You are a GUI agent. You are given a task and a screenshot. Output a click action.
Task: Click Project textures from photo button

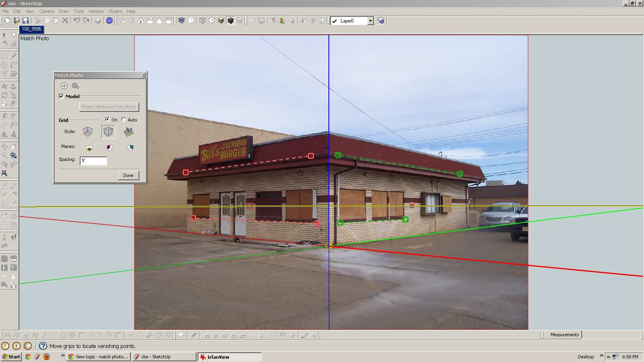pyautogui.click(x=109, y=107)
